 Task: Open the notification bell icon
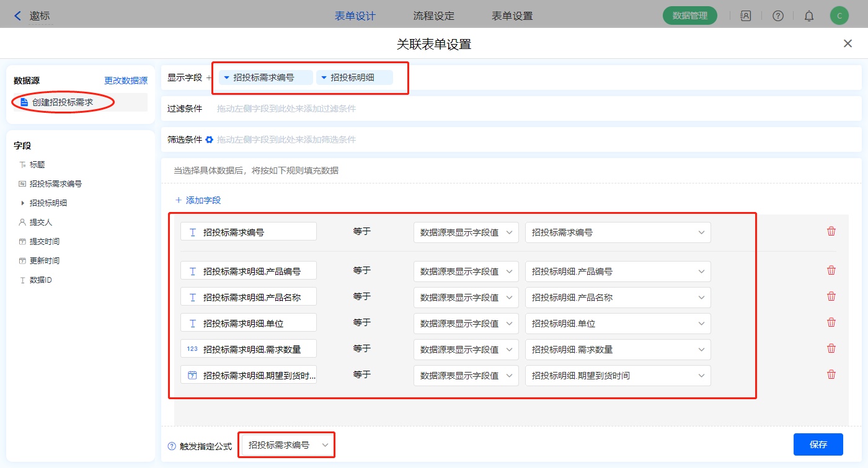coord(809,16)
